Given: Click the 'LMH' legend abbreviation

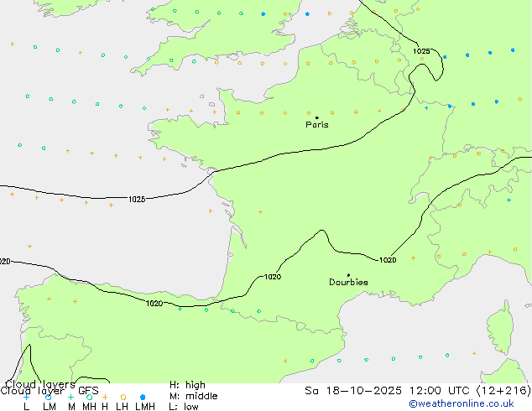Looking at the screenshot, I should coord(145,407).
